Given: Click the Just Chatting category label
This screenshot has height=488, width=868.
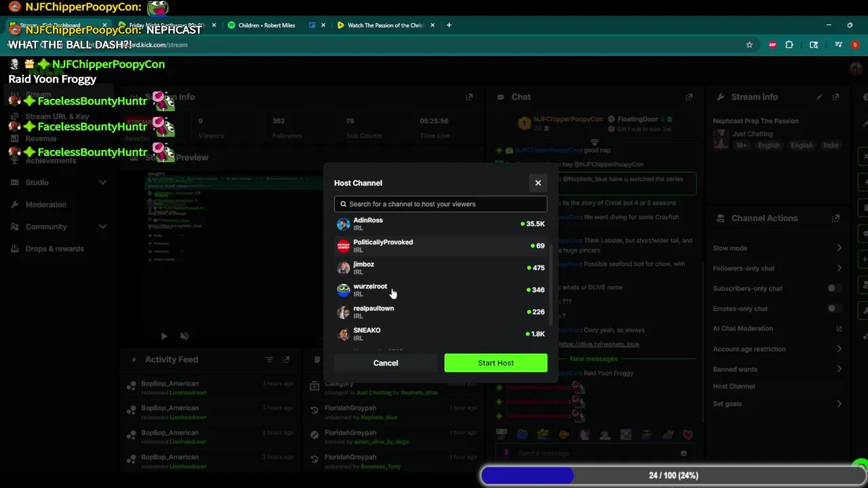Looking at the screenshot, I should point(753,134).
